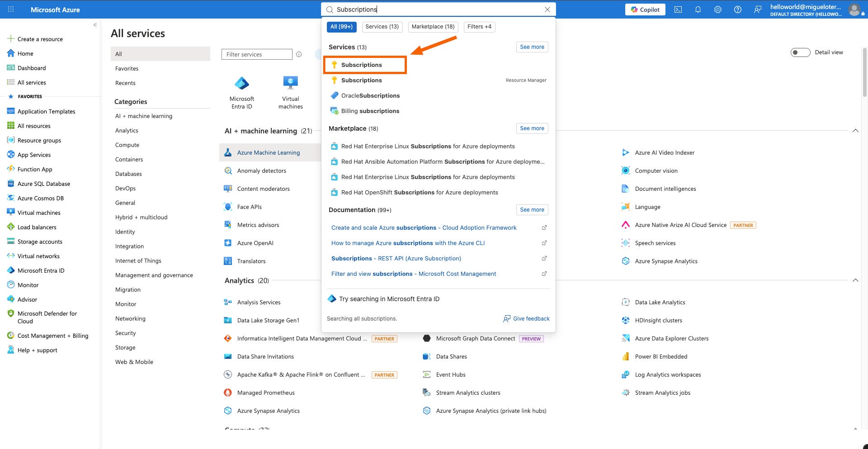
Task: Open the portal menu waffle icon
Action: click(x=11, y=9)
